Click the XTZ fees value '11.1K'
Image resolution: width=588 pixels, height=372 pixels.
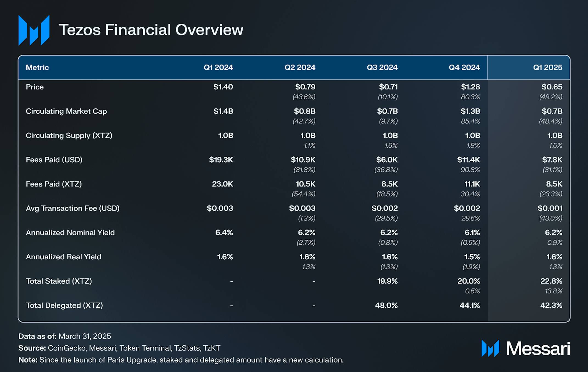click(472, 184)
